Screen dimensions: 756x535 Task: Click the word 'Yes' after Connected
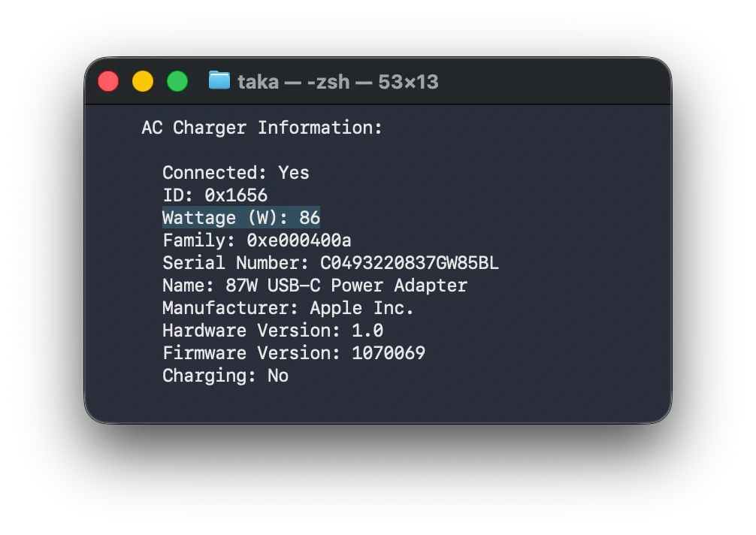(294, 173)
